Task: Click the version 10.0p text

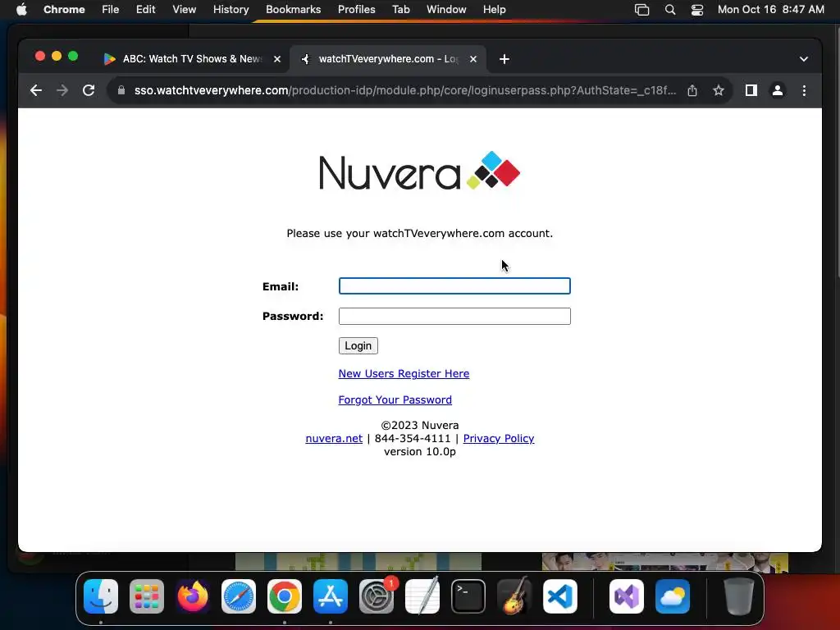Action: (x=420, y=452)
